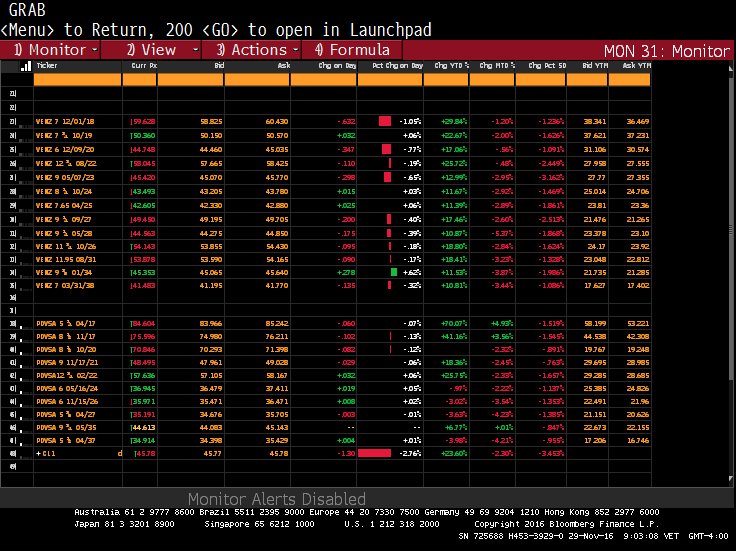736x551 pixels.
Task: Click the Chg Pct 5D column header
Action: tap(547, 66)
